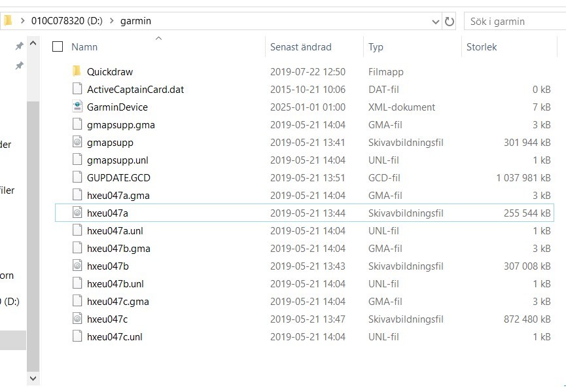Click the sidebar scrollbar down arrow
Viewport: 566px width, 392px height.
point(33,378)
